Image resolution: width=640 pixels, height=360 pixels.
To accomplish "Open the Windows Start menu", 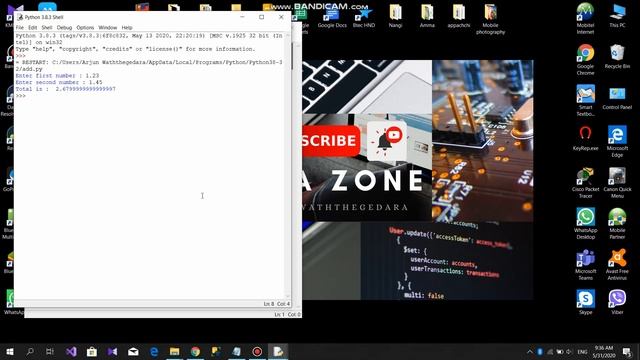I will click(x=10, y=351).
